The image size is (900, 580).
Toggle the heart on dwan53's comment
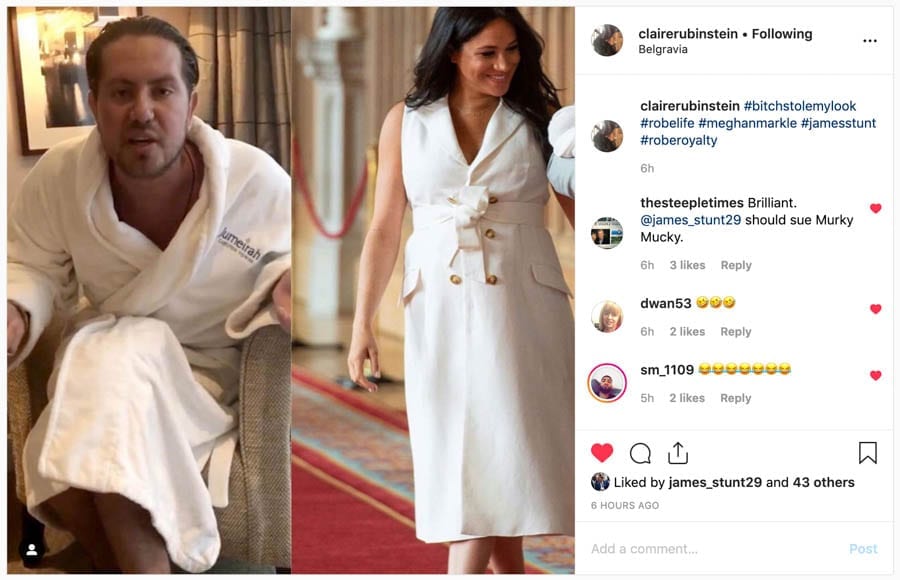875,309
